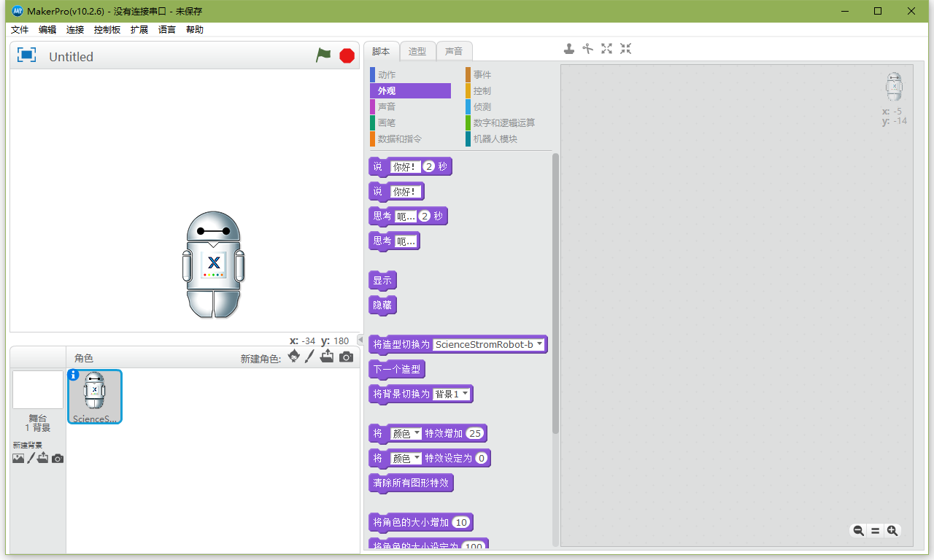This screenshot has width=934, height=560.
Task: Zoom in the scripts area
Action: point(892,530)
